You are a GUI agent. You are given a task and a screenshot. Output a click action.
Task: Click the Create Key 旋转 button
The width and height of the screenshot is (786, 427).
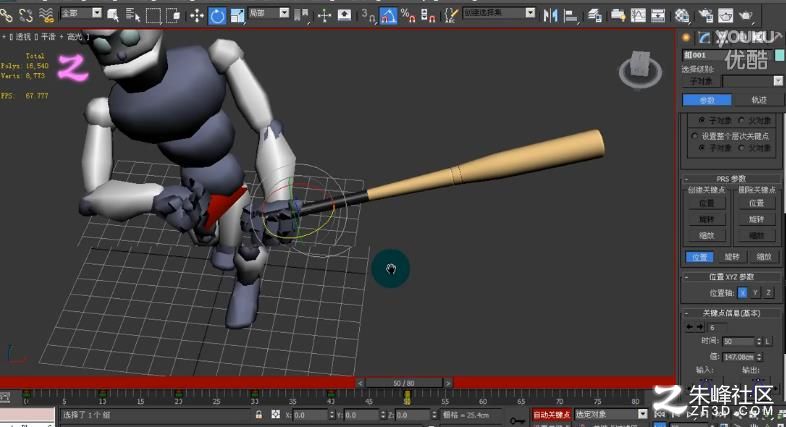(706, 219)
